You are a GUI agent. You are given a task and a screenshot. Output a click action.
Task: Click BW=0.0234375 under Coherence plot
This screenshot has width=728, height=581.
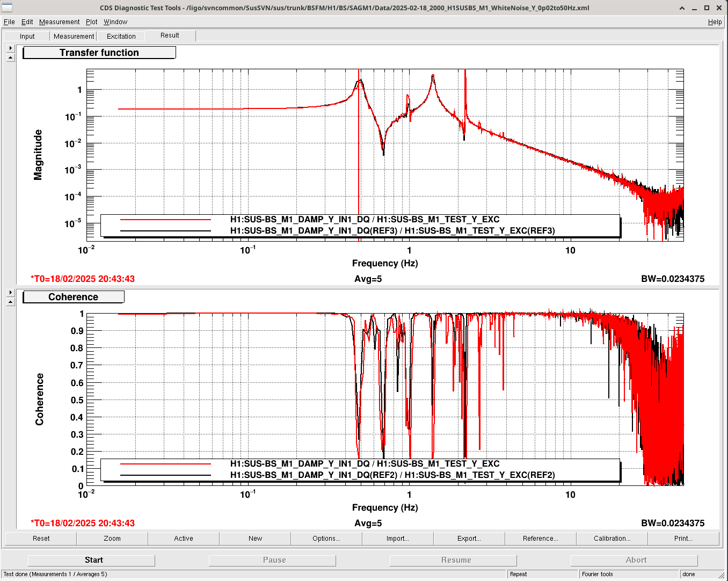[x=673, y=523]
